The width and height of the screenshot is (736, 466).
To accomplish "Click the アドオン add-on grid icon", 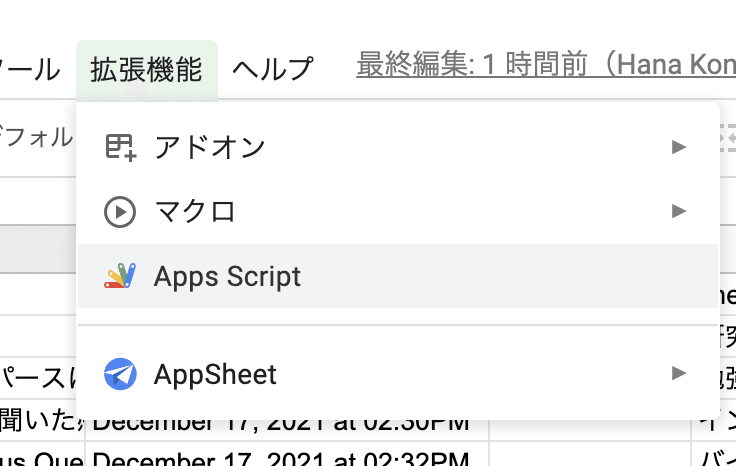I will [120, 148].
